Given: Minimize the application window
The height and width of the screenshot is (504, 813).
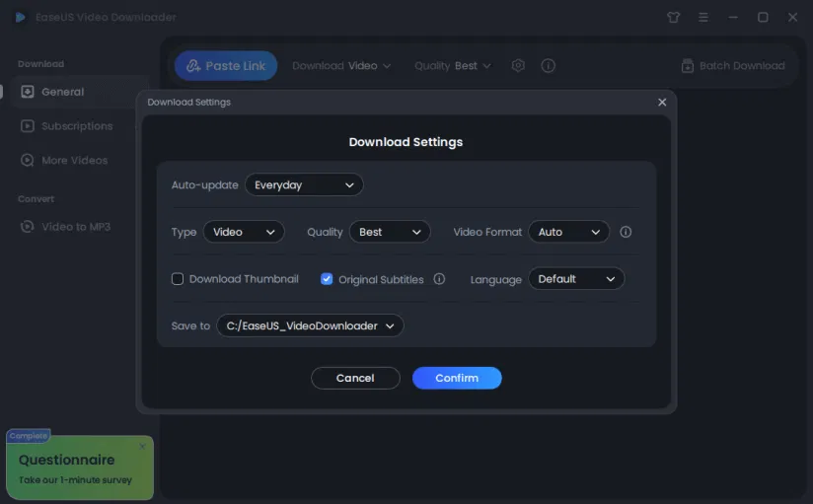Looking at the screenshot, I should [733, 17].
